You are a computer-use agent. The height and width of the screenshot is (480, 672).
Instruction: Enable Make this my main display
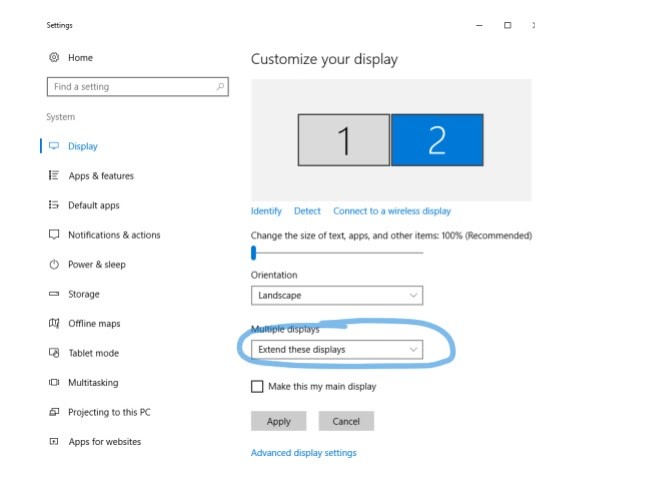tap(258, 386)
